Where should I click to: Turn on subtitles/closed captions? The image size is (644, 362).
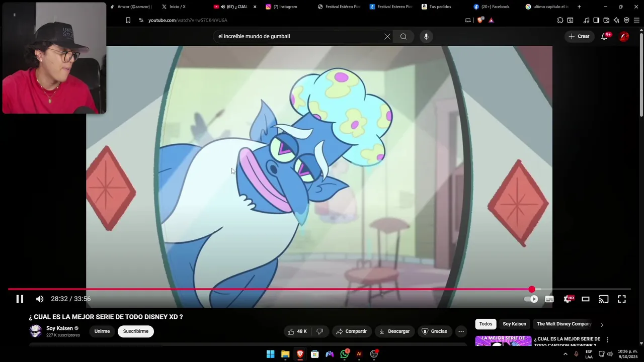click(549, 299)
